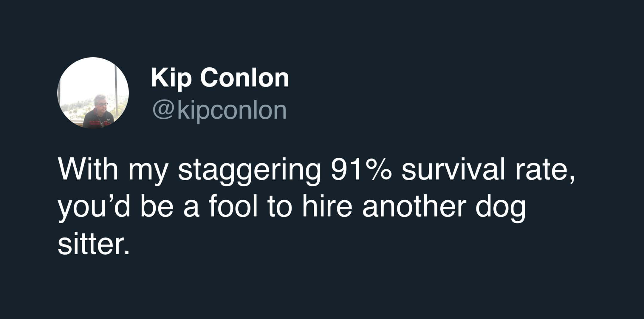
Task: Click the first name "Kip" in the header
Action: 171,78
